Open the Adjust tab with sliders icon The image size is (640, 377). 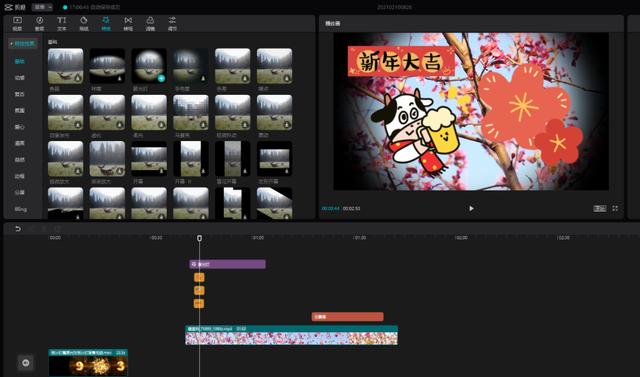pyautogui.click(x=172, y=24)
